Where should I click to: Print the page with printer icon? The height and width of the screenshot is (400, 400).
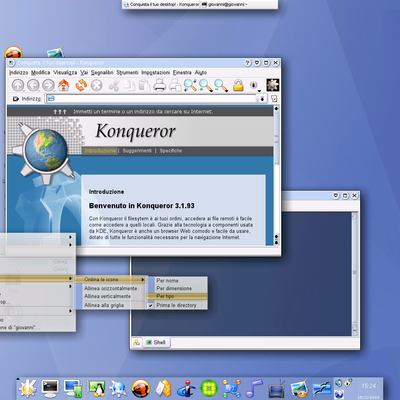click(160, 85)
